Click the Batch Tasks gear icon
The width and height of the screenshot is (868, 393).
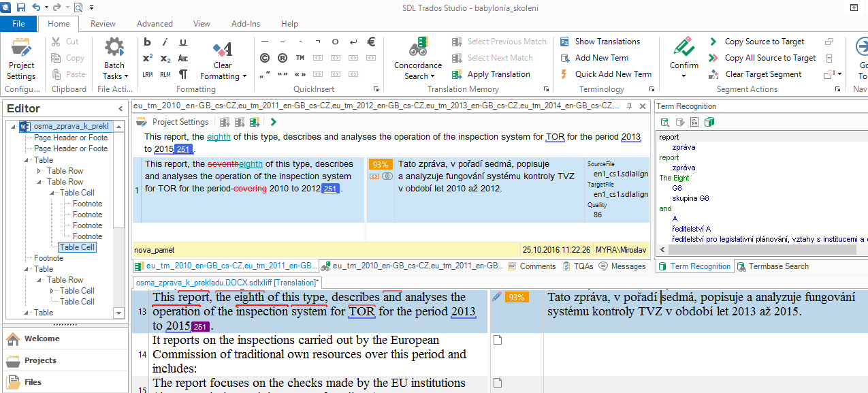pyautogui.click(x=114, y=48)
